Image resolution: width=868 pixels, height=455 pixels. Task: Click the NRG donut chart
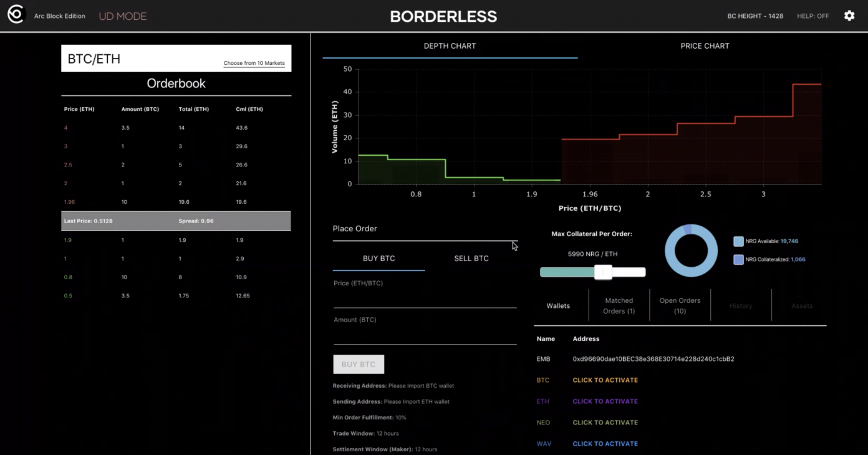(691, 251)
